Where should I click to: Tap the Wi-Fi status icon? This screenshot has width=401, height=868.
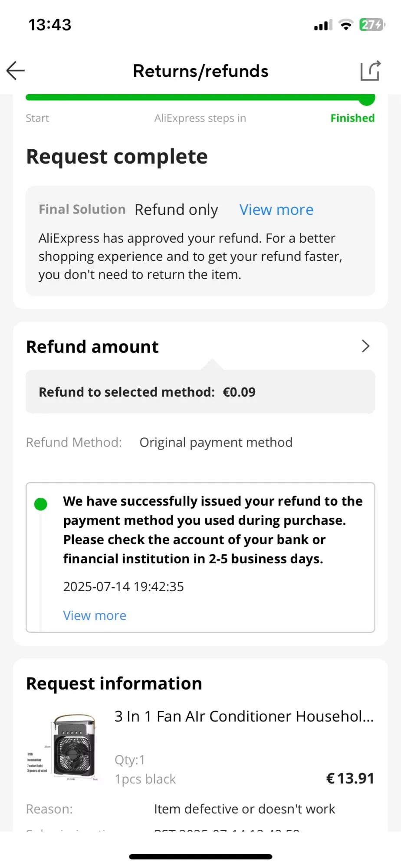[345, 25]
